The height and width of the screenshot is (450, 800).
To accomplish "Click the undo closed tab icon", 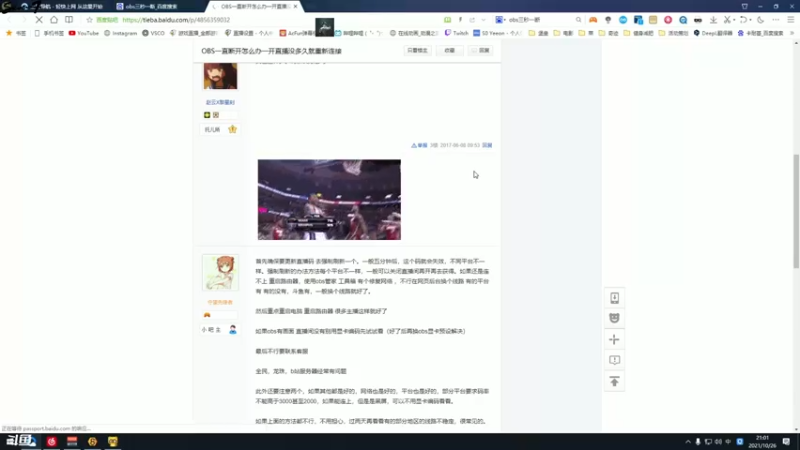I will pyautogui.click(x=743, y=20).
